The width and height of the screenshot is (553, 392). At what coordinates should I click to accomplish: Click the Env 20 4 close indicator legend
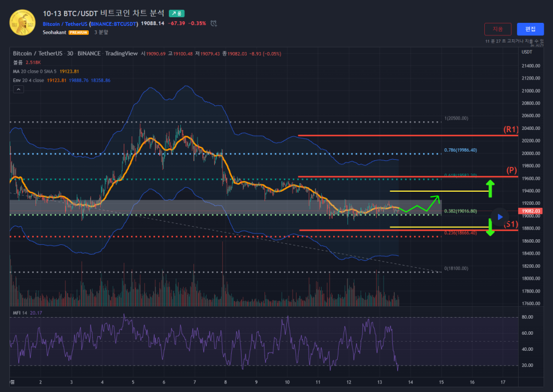[x=61, y=81]
